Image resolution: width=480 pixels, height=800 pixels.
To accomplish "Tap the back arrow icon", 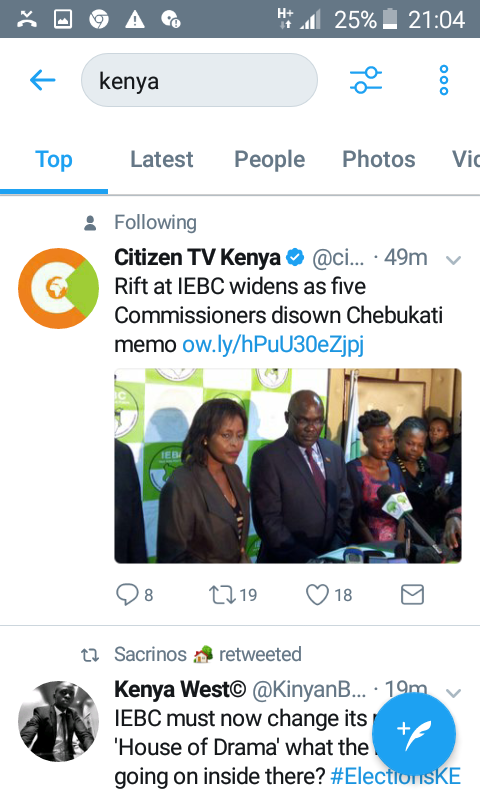I will 42,80.
